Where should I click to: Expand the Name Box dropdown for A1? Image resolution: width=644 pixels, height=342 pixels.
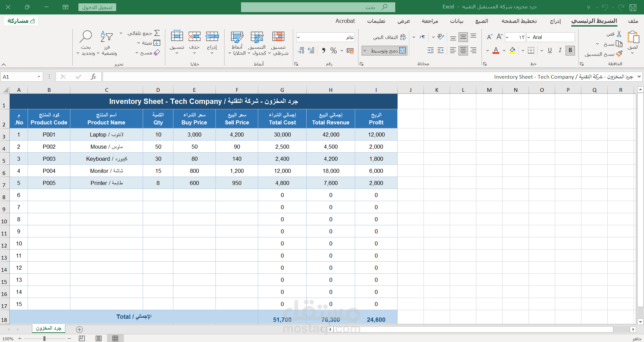point(39,77)
